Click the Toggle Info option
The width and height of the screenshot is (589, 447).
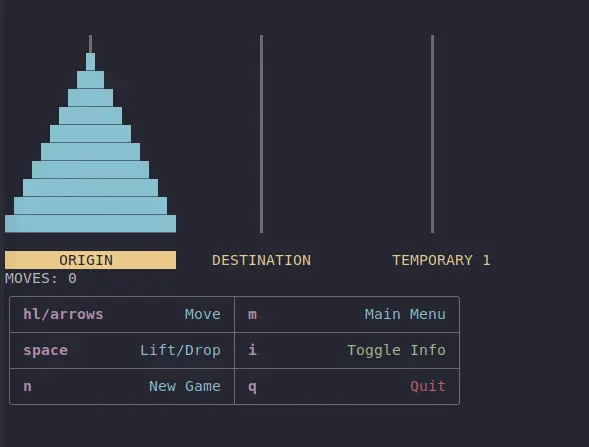[396, 350]
